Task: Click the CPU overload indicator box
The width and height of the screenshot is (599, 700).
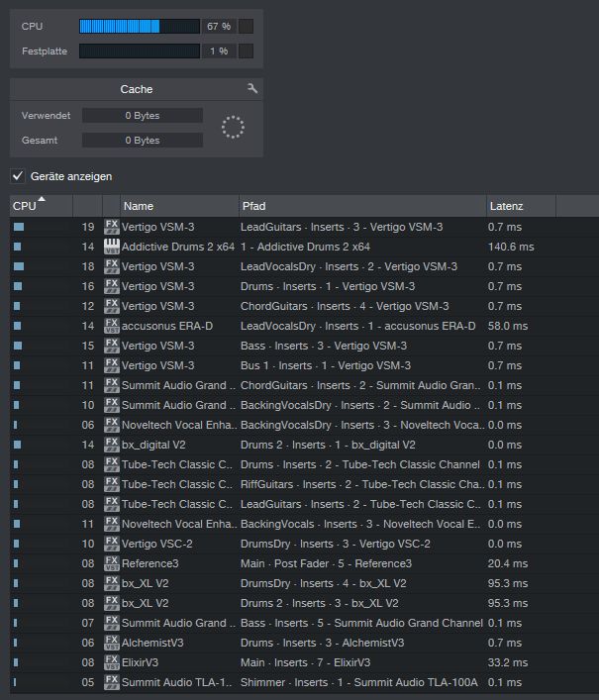Action: [246, 27]
